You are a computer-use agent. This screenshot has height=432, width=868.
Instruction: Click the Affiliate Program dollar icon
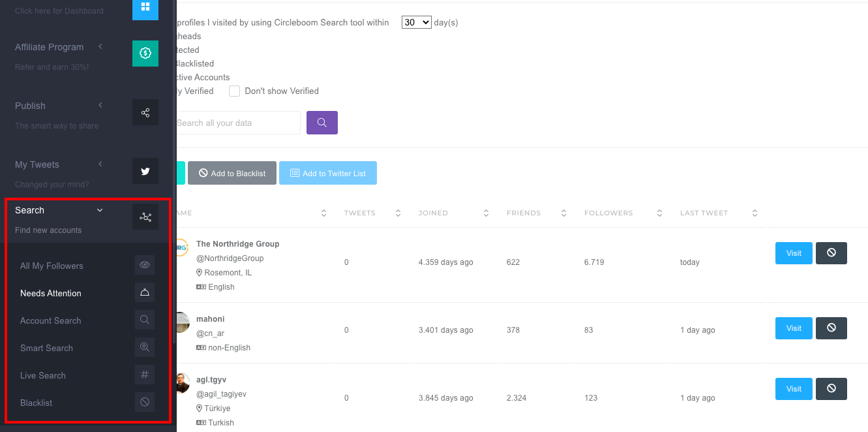pyautogui.click(x=145, y=54)
